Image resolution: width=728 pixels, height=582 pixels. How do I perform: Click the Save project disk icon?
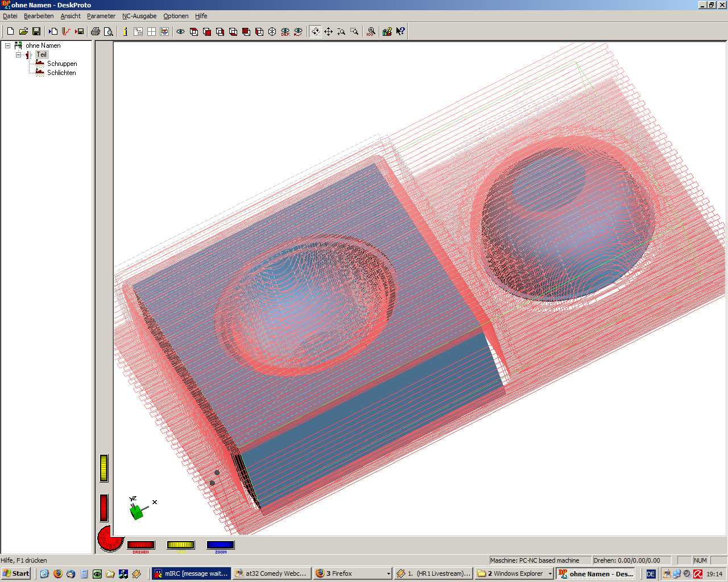click(x=36, y=32)
